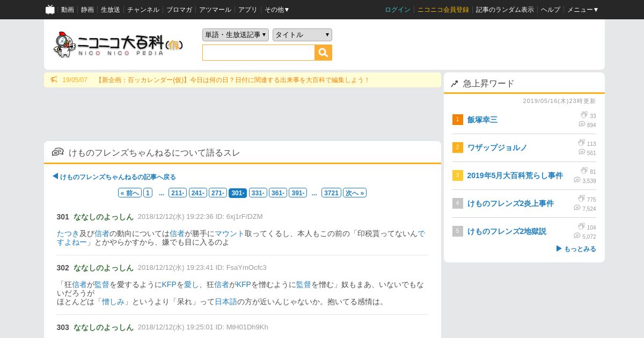The height and width of the screenshot is (338, 644).
Task: Click the clap icon next to 33
Action: pyautogui.click(x=584, y=115)
